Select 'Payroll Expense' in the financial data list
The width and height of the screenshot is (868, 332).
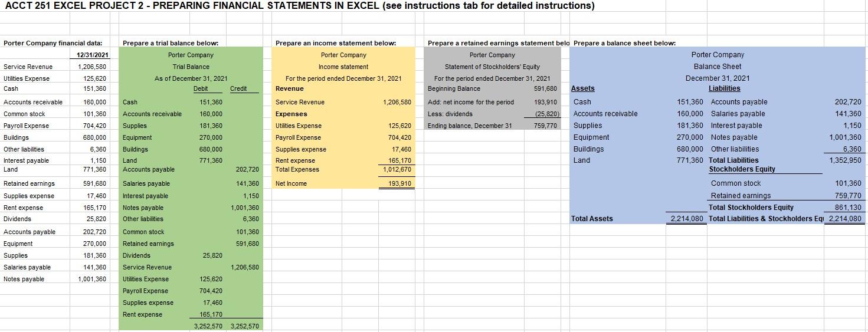pos(26,126)
